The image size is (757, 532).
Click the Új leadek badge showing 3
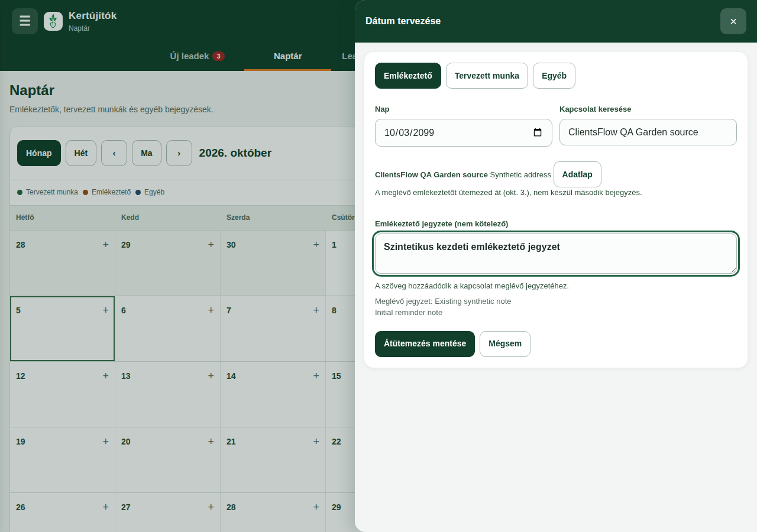tap(218, 56)
